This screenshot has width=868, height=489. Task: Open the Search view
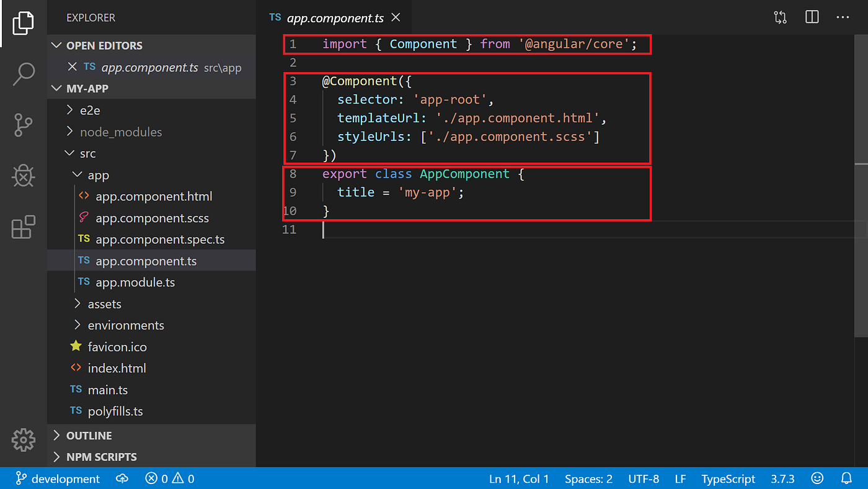coord(23,74)
